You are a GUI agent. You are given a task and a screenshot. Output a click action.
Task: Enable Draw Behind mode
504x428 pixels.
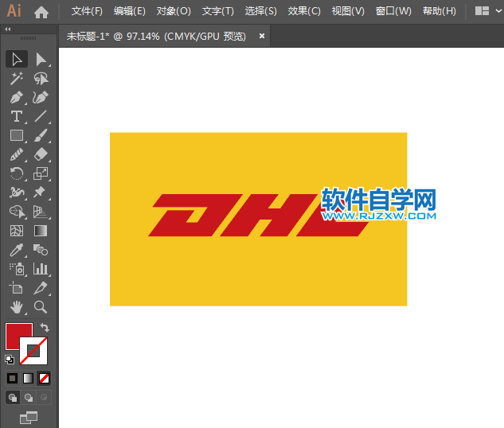pos(29,398)
